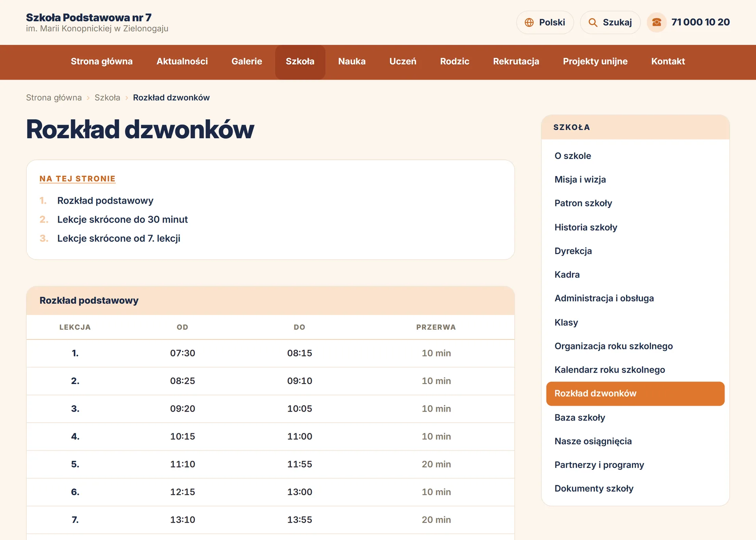Click the telephone icon by the phone number

click(x=656, y=22)
